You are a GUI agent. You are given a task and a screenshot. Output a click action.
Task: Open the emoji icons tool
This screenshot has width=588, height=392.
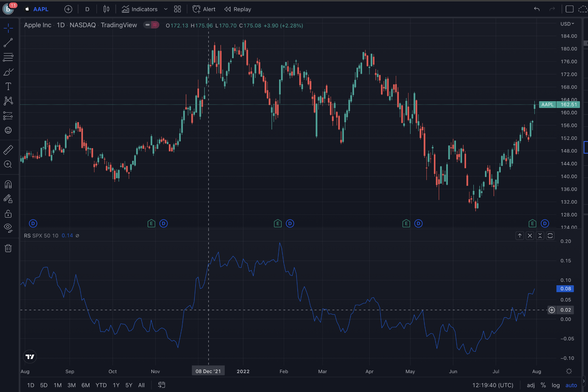tap(8, 130)
